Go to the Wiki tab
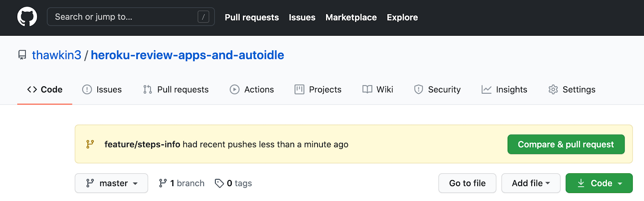 [x=378, y=90]
